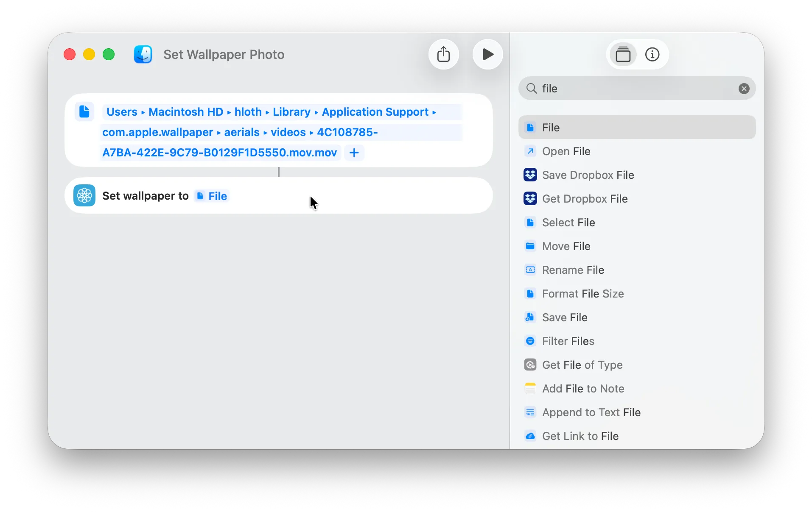The width and height of the screenshot is (812, 512).
Task: Close the window with the red button
Action: pyautogui.click(x=70, y=54)
